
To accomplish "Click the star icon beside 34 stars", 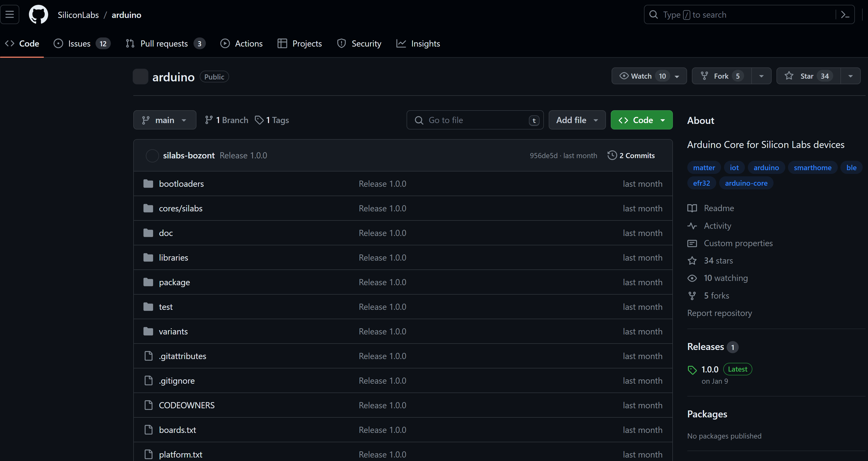I will click(692, 261).
